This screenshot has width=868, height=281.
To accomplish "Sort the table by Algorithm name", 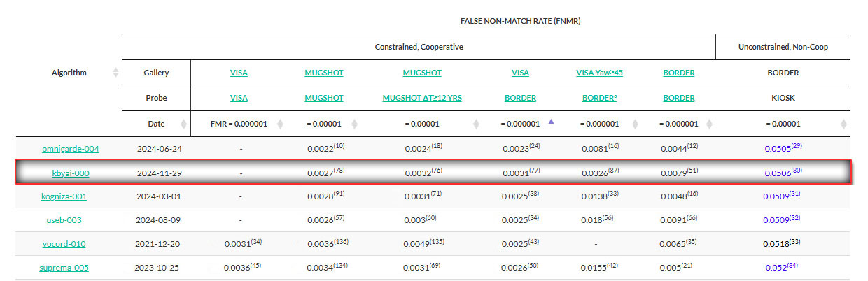I will coord(115,73).
